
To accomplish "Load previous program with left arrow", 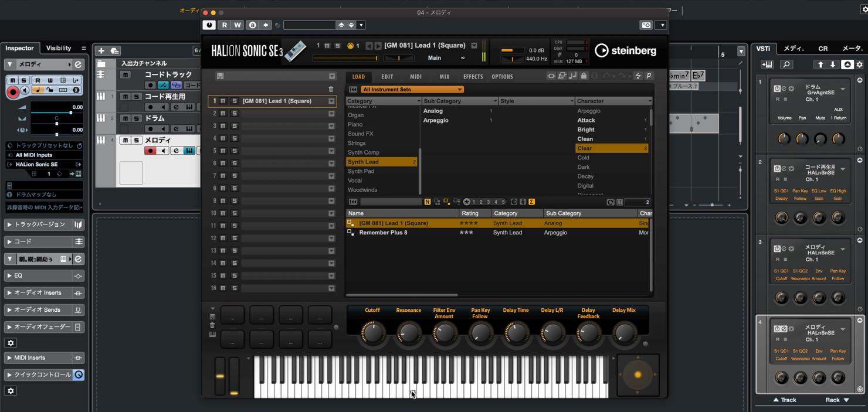I will coord(369,46).
